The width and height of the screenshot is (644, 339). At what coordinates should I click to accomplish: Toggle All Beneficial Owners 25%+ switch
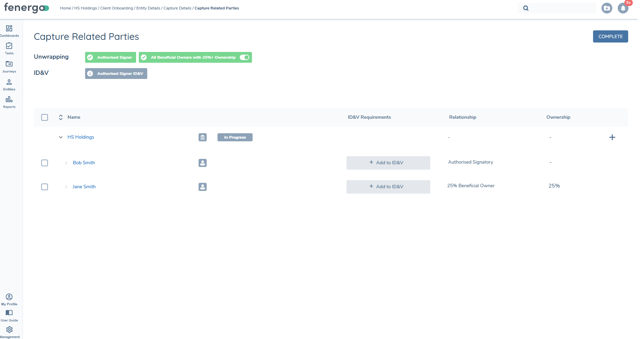coord(244,57)
